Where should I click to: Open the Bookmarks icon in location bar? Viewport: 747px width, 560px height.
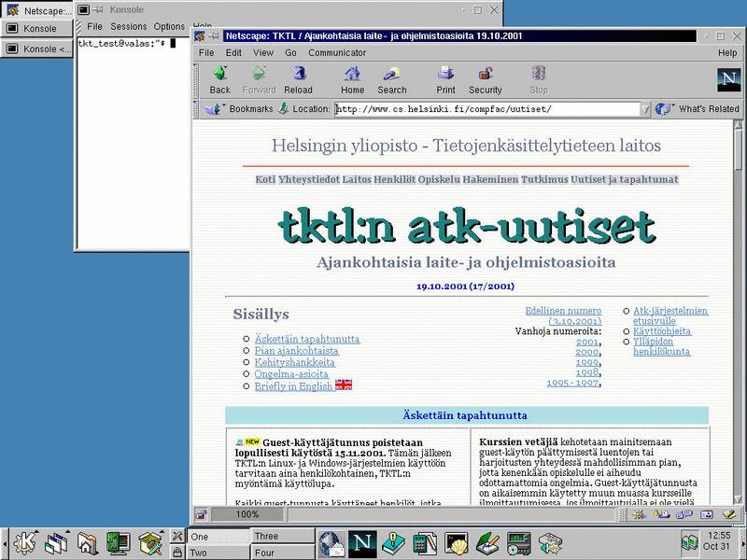pyautogui.click(x=213, y=108)
